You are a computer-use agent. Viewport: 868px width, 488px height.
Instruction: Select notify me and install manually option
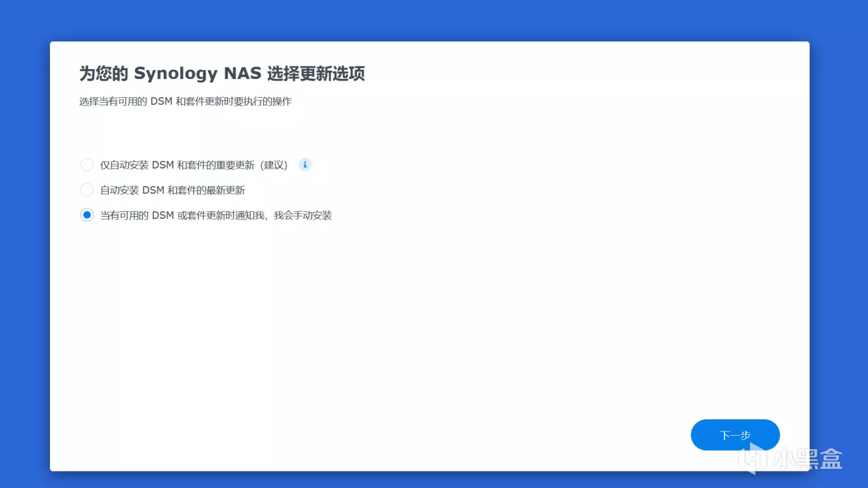coord(87,215)
